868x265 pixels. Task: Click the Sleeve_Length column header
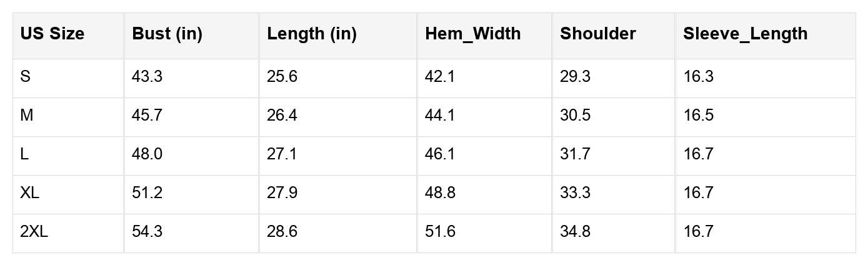(x=745, y=34)
